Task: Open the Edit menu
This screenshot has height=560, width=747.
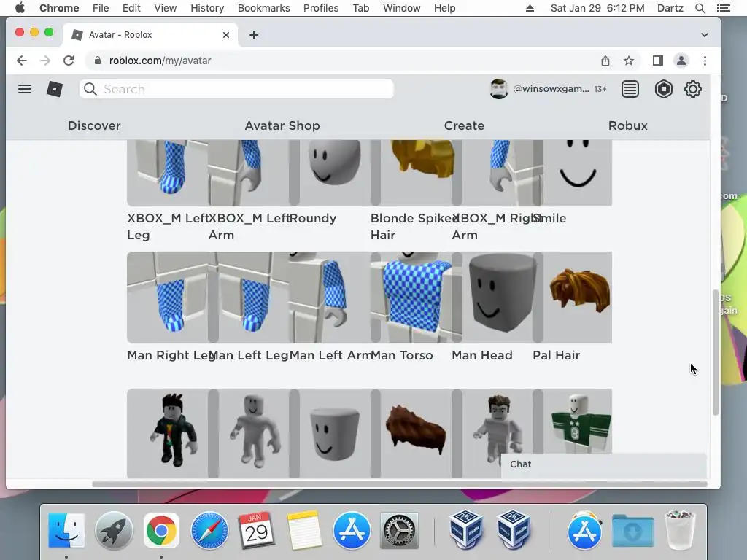Action: 131,8
